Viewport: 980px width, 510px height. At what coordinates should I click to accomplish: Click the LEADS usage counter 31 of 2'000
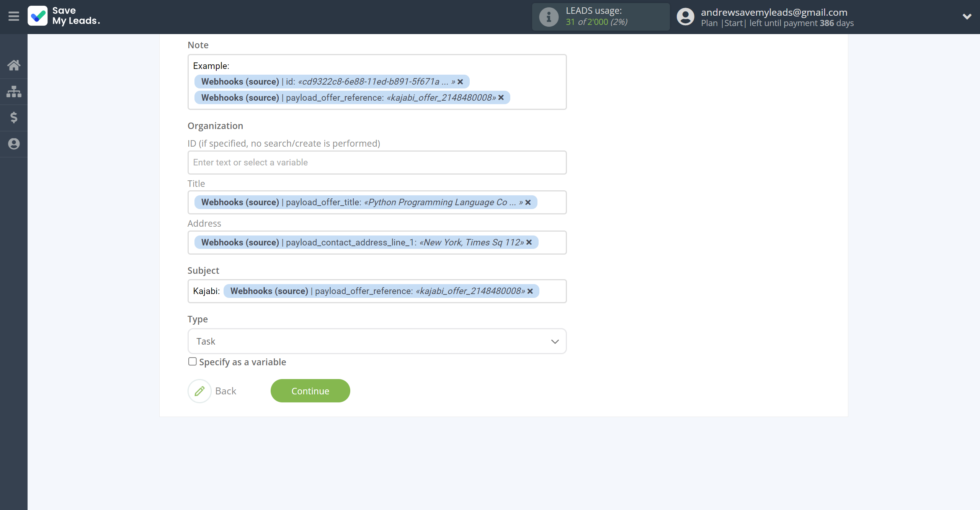(596, 22)
